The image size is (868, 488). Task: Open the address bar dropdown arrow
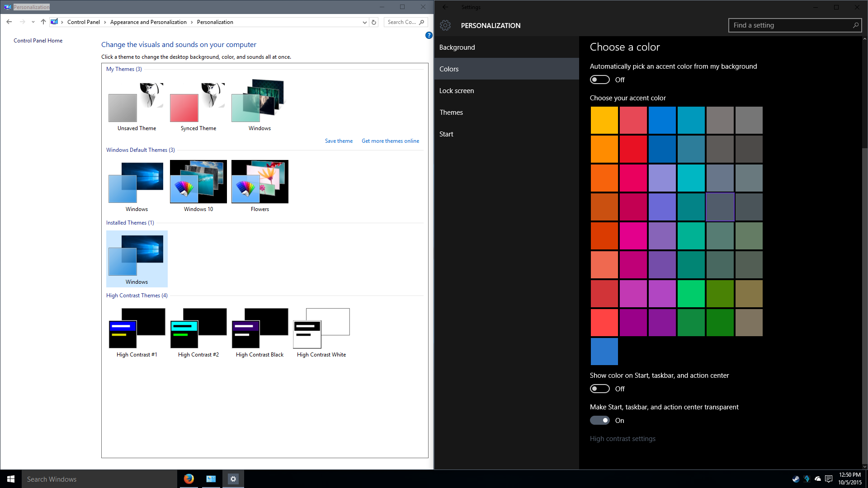364,22
